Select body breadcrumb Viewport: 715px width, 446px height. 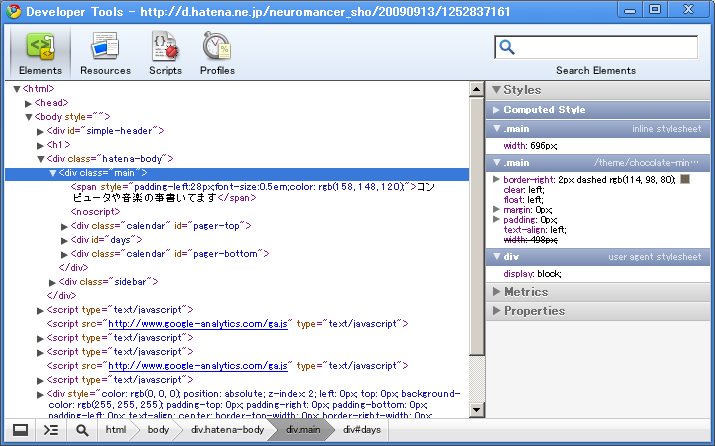pyautogui.click(x=158, y=430)
